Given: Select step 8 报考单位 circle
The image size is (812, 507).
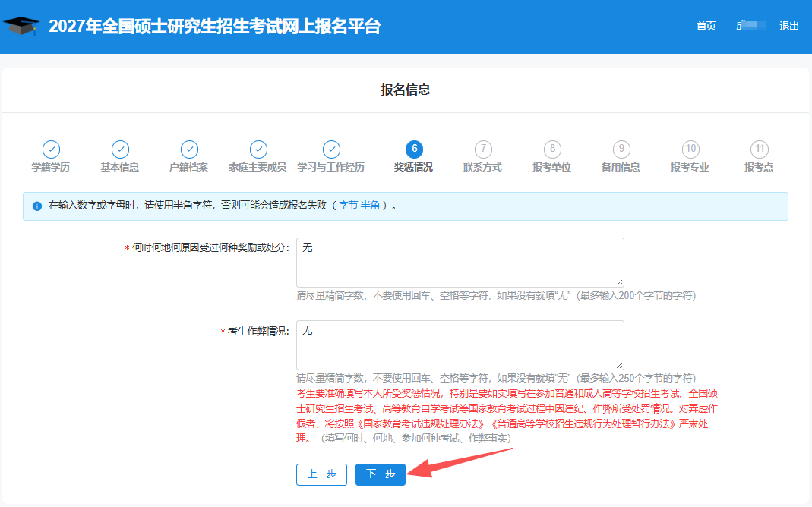Looking at the screenshot, I should [x=552, y=149].
